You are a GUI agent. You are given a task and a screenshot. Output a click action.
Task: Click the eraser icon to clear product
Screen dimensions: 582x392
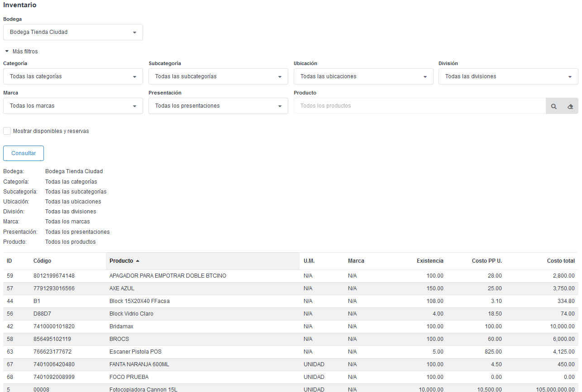click(x=570, y=106)
